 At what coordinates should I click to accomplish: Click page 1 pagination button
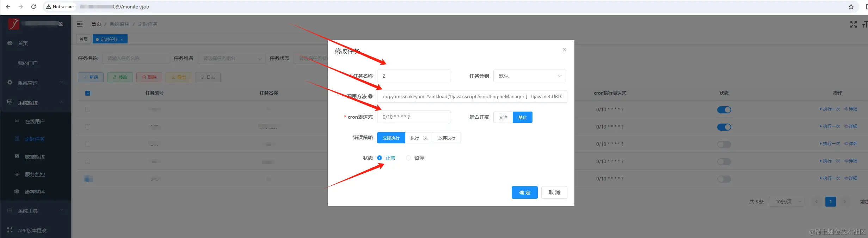point(830,202)
